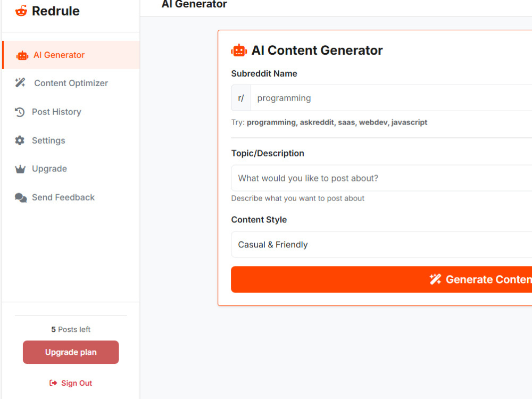Click the Upgrade crown icon
Image resolution: width=532 pixels, height=399 pixels.
20,169
